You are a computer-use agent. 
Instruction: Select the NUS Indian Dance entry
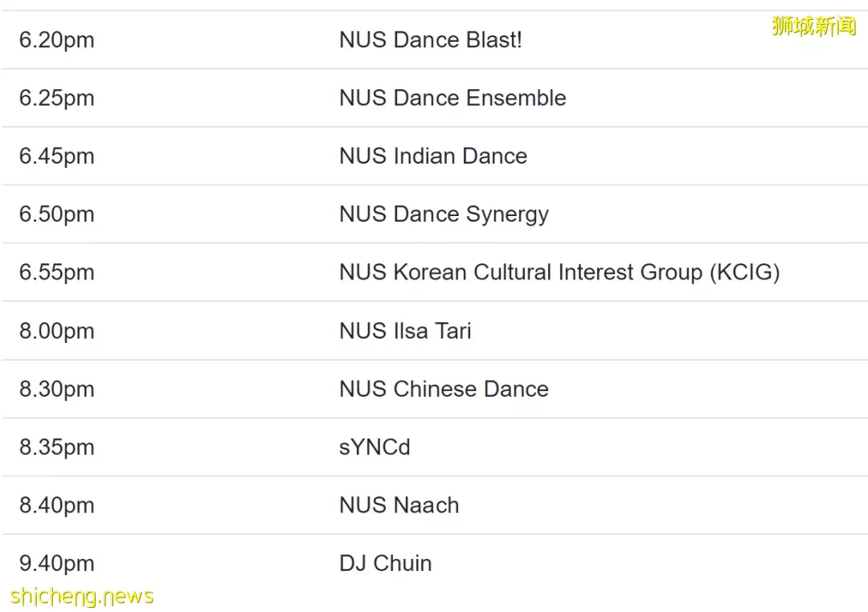[x=433, y=156]
